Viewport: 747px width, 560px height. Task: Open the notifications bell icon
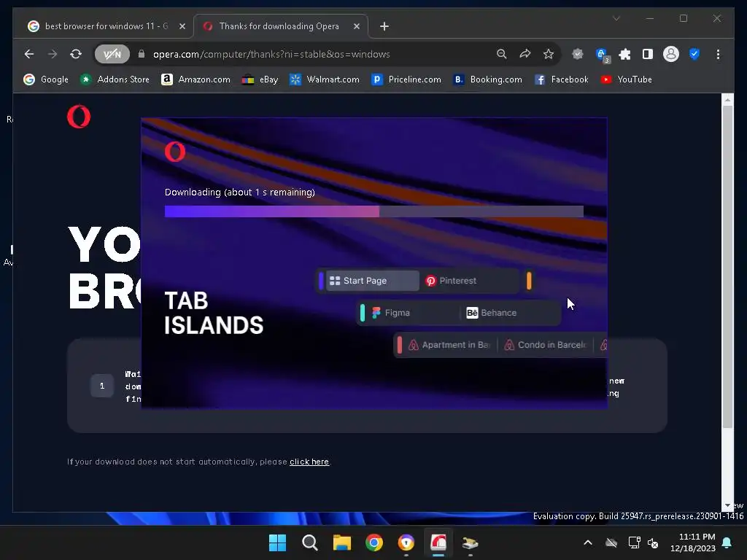(x=727, y=542)
